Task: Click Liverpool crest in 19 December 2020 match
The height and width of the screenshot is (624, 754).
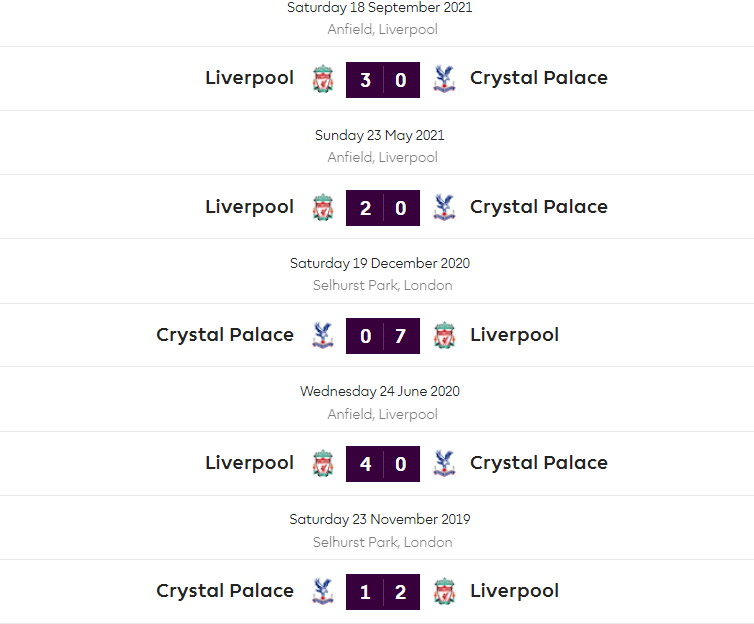Action: point(444,335)
